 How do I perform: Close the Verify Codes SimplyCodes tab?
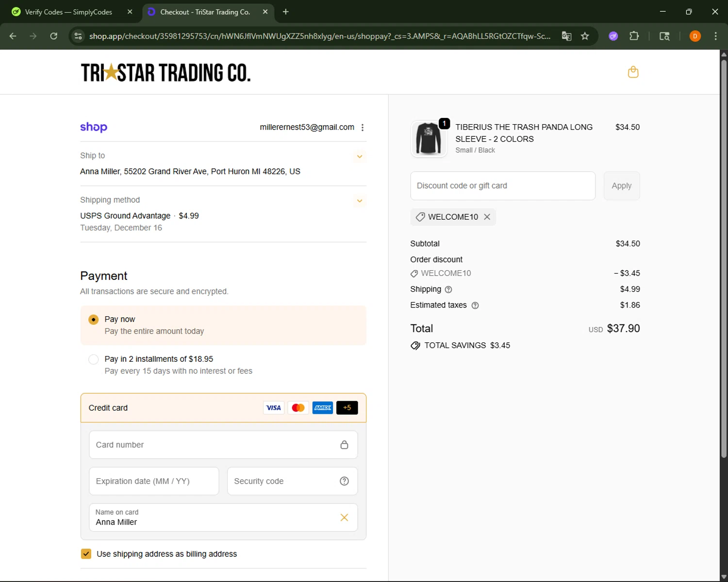[130, 12]
